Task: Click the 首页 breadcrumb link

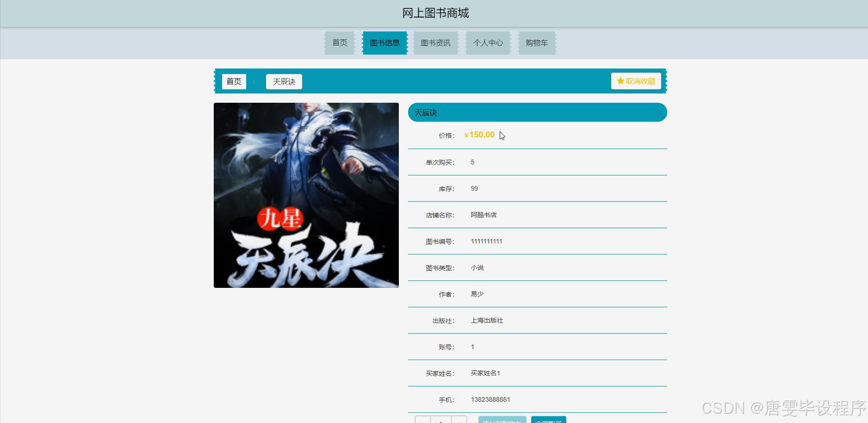Action: pos(234,81)
